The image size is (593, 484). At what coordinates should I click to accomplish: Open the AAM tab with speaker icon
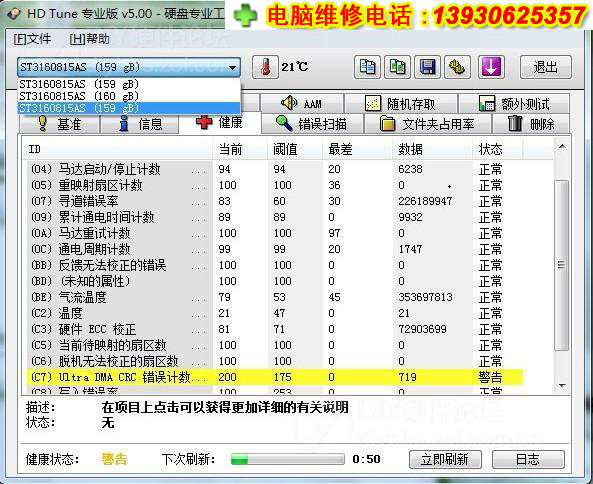(x=302, y=103)
